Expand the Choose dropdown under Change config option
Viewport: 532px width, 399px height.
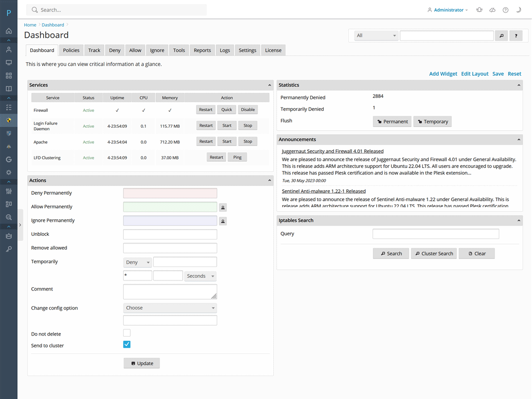tap(169, 308)
